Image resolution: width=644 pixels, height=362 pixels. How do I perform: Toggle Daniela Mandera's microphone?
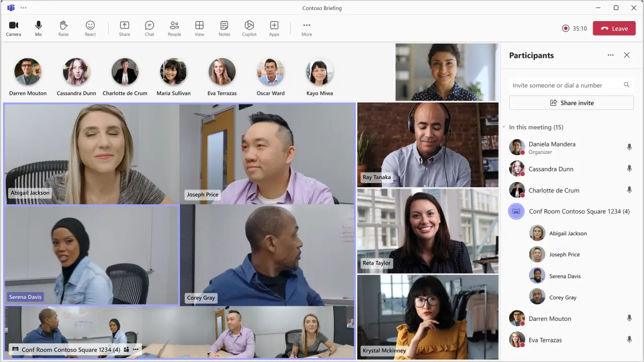pyautogui.click(x=629, y=147)
